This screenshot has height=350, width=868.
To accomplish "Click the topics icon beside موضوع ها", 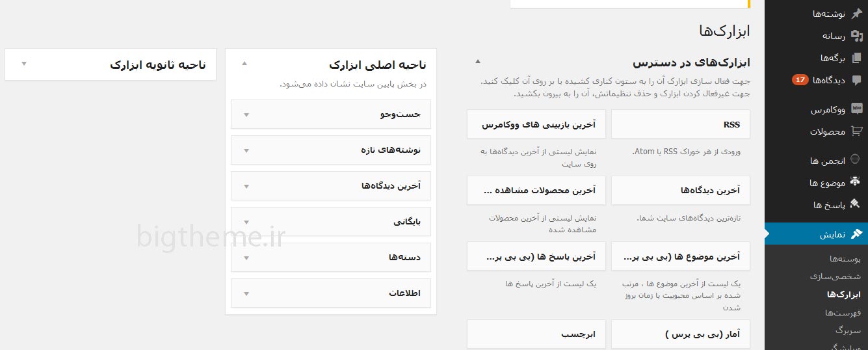I will [856, 183].
